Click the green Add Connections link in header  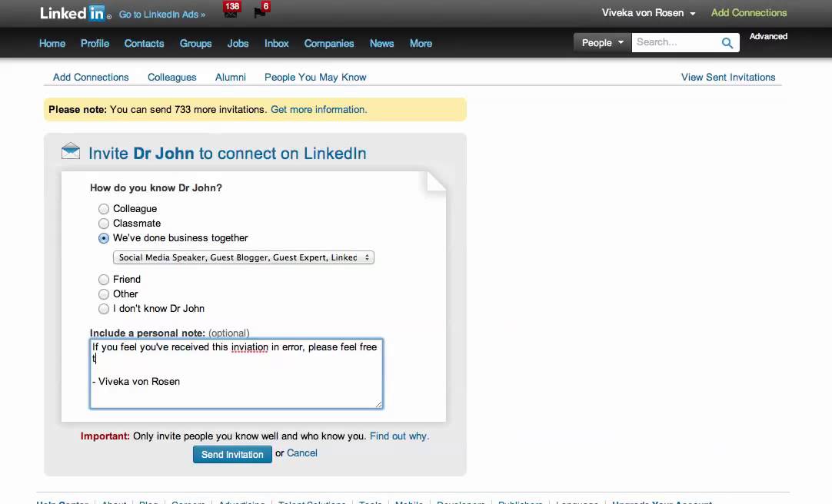pyautogui.click(x=749, y=13)
